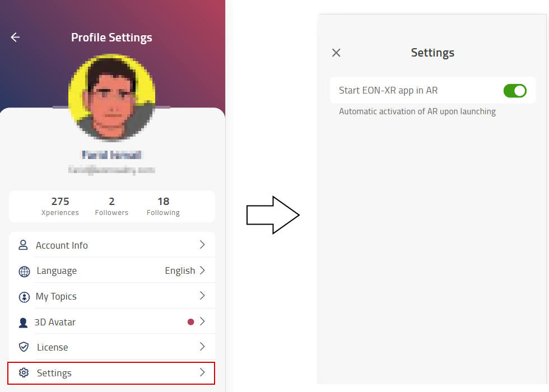This screenshot has width=549, height=392.
Task: Open the 18 Following list
Action: point(163,206)
